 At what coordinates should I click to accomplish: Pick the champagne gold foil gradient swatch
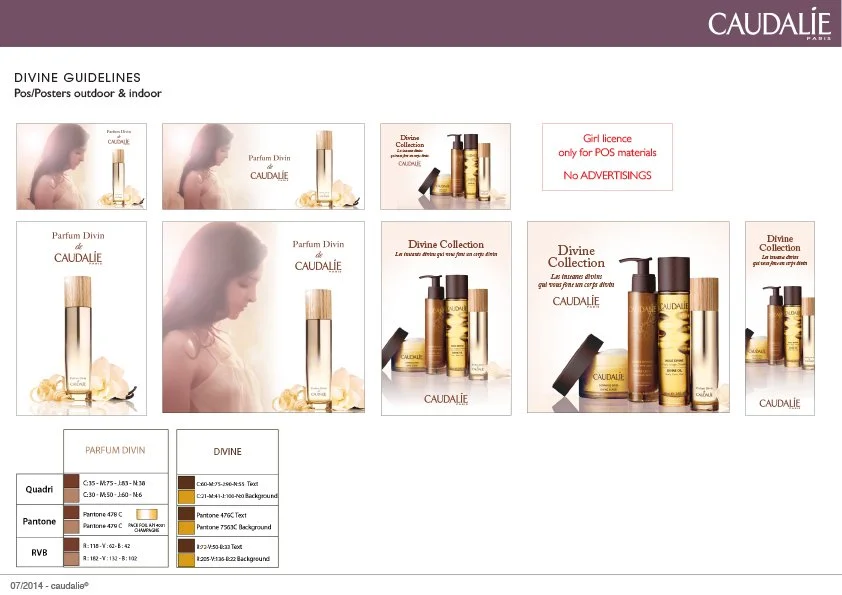click(147, 514)
